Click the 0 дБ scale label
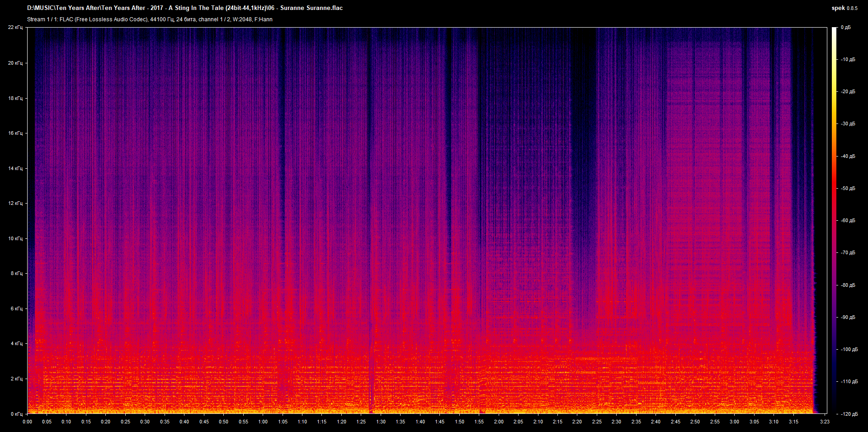Viewport: 868px width, 432px height. pyautogui.click(x=845, y=28)
